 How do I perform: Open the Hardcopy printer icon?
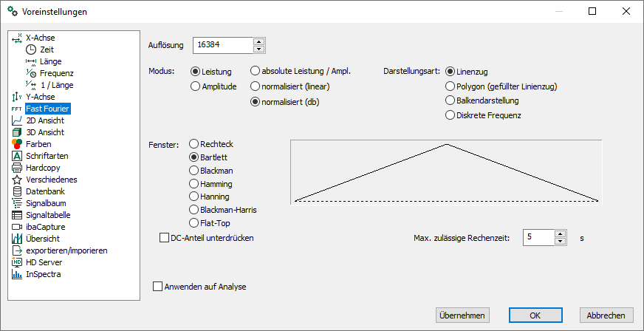[17, 168]
